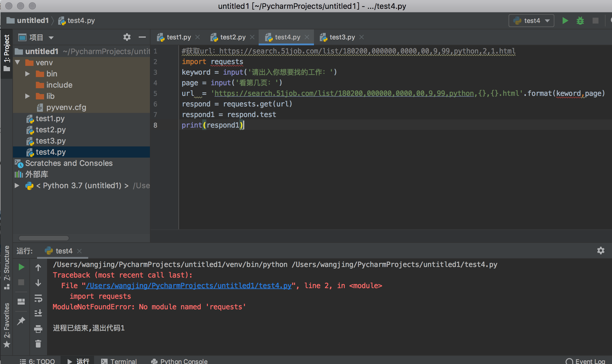Open run panel settings gear
Viewport: 612px width, 364px height.
coord(601,251)
